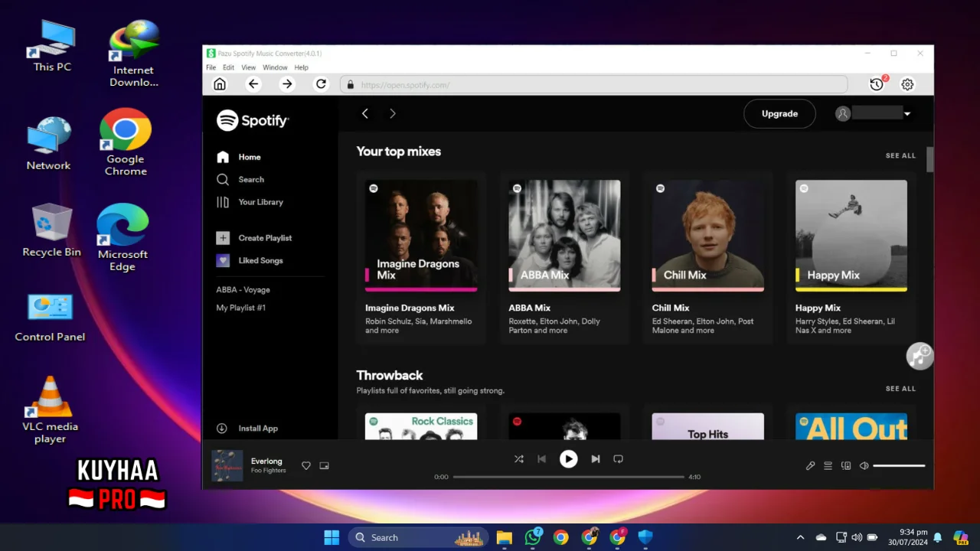
Task: Open Liked Songs
Action: (250, 260)
